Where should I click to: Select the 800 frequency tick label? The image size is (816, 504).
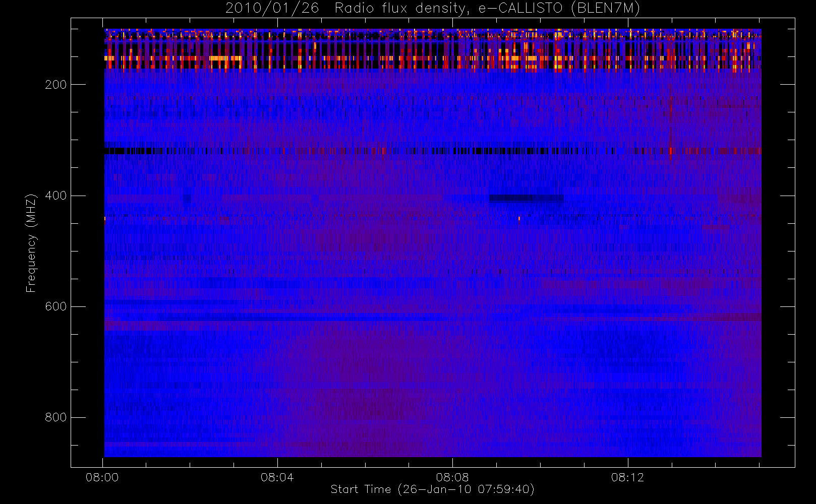pyautogui.click(x=56, y=417)
